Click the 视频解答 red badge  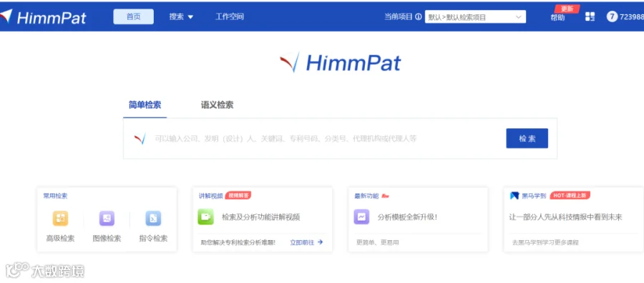238,196
